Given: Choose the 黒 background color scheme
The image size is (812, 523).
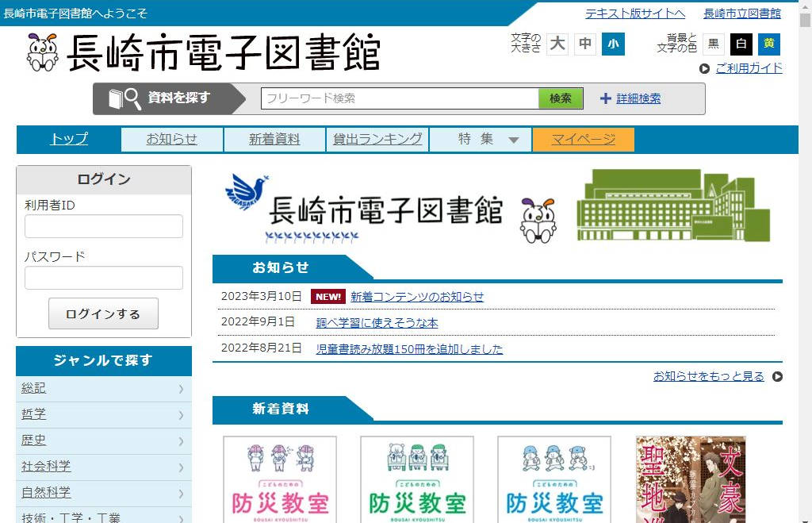Looking at the screenshot, I should 714,44.
